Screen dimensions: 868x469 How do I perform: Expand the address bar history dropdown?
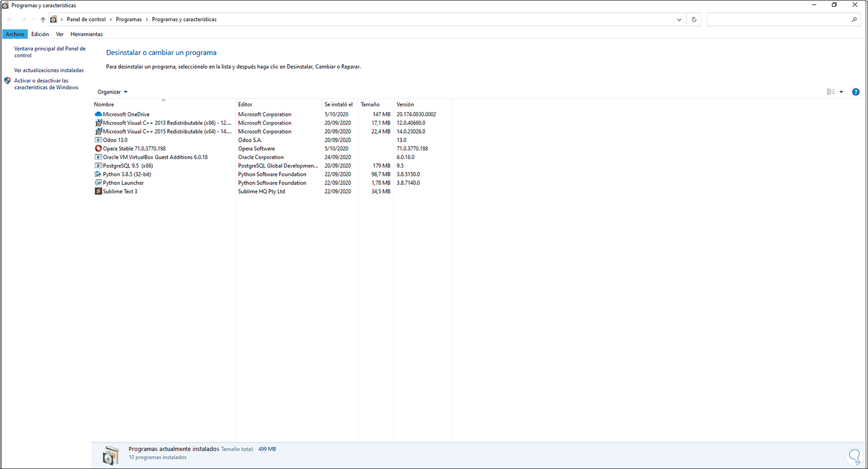[x=679, y=20]
